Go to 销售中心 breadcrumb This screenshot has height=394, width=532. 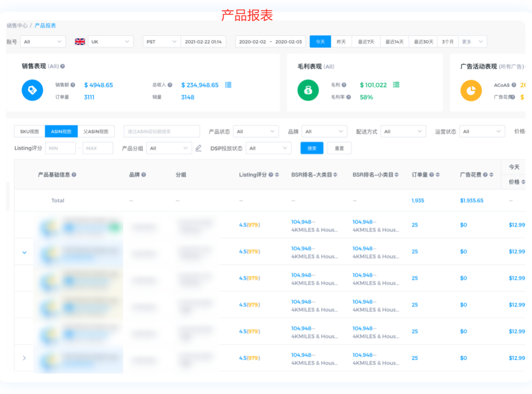[17, 26]
